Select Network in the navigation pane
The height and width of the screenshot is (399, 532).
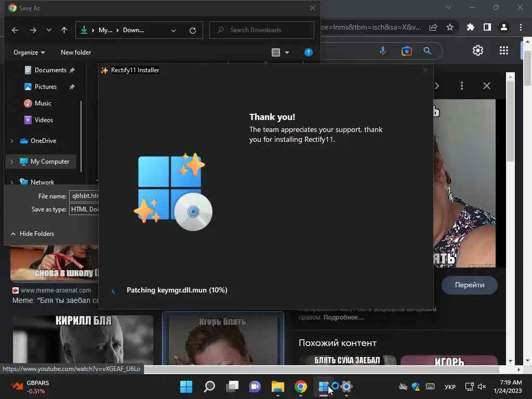coord(42,182)
